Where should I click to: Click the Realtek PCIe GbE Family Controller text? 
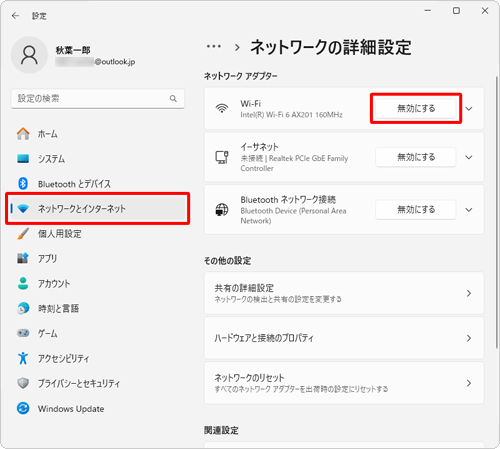pyautogui.click(x=294, y=163)
